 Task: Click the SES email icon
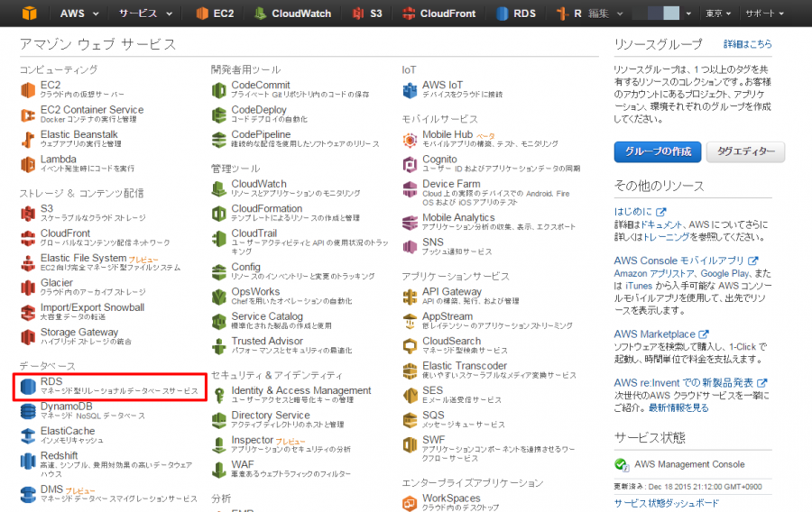click(411, 395)
